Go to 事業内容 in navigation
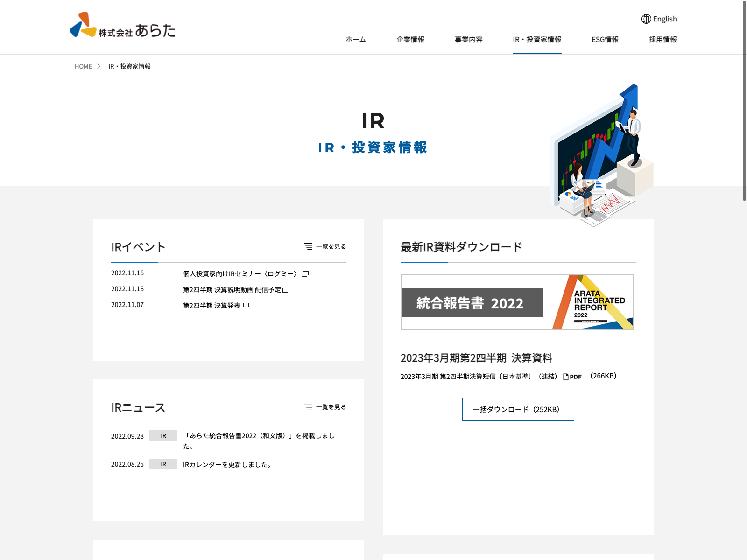 click(x=469, y=40)
